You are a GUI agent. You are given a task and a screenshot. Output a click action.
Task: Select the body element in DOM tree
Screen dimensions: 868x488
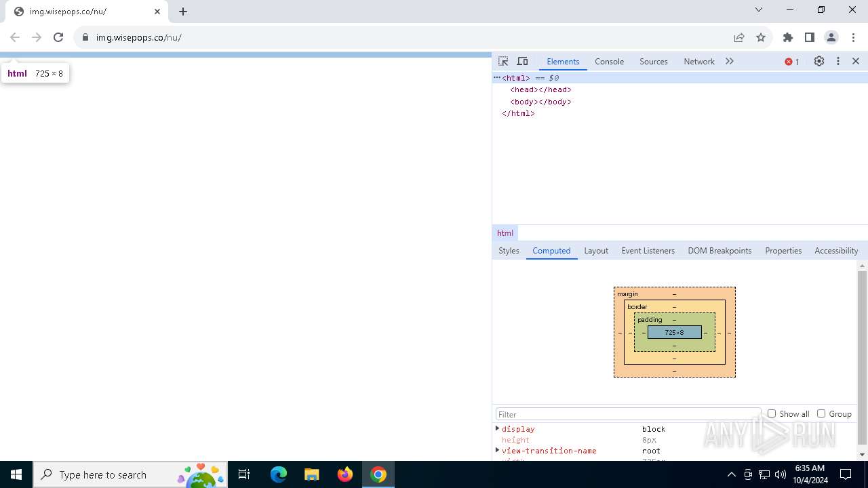point(540,102)
